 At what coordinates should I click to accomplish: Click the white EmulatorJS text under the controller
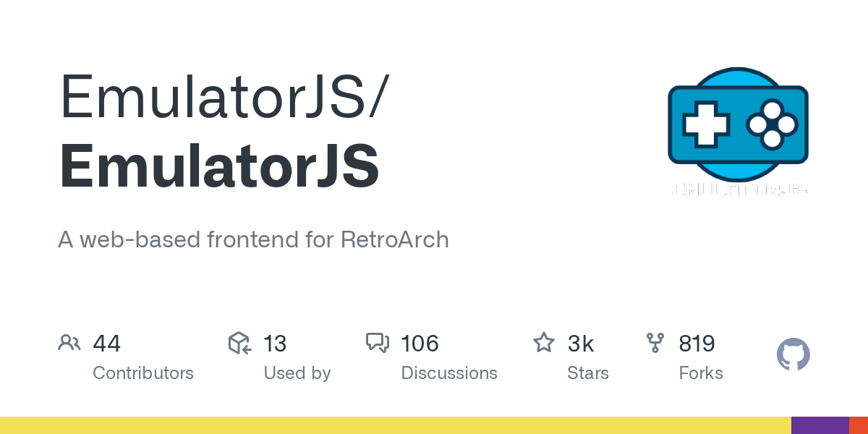(x=739, y=189)
